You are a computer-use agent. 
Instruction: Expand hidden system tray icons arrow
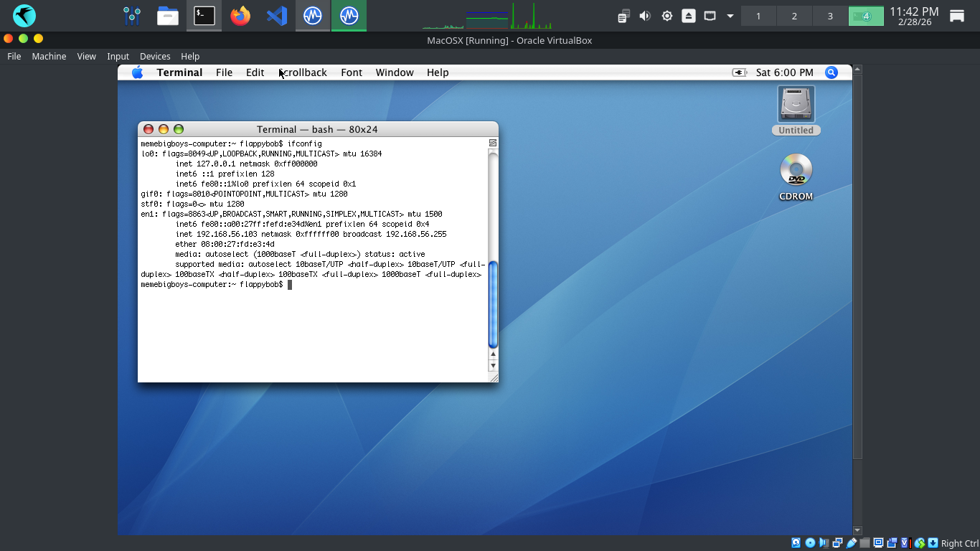pyautogui.click(x=730, y=16)
